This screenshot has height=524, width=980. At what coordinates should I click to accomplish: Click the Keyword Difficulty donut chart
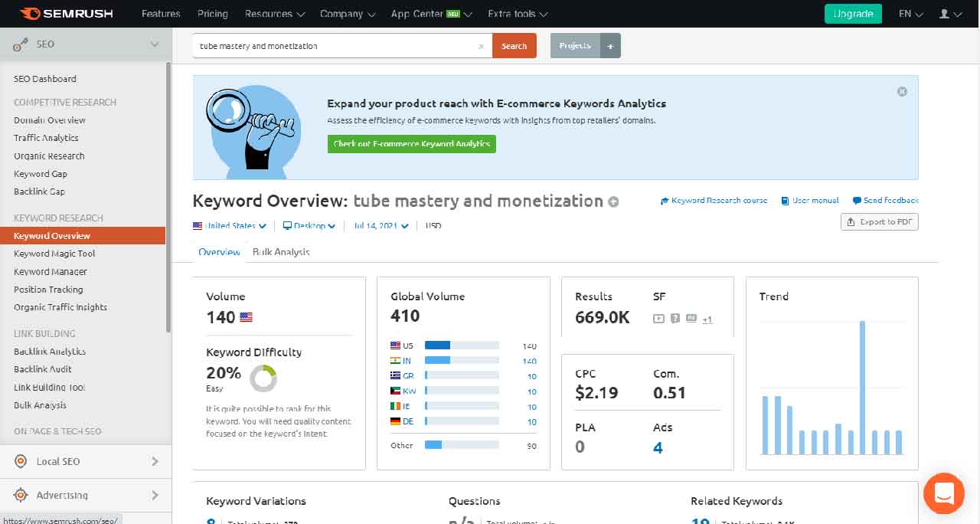pyautogui.click(x=263, y=378)
